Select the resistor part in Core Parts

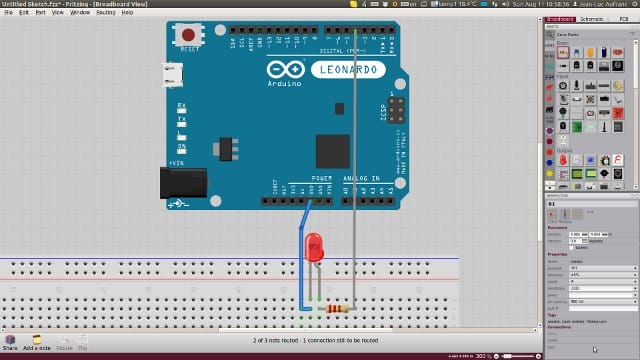click(x=563, y=52)
